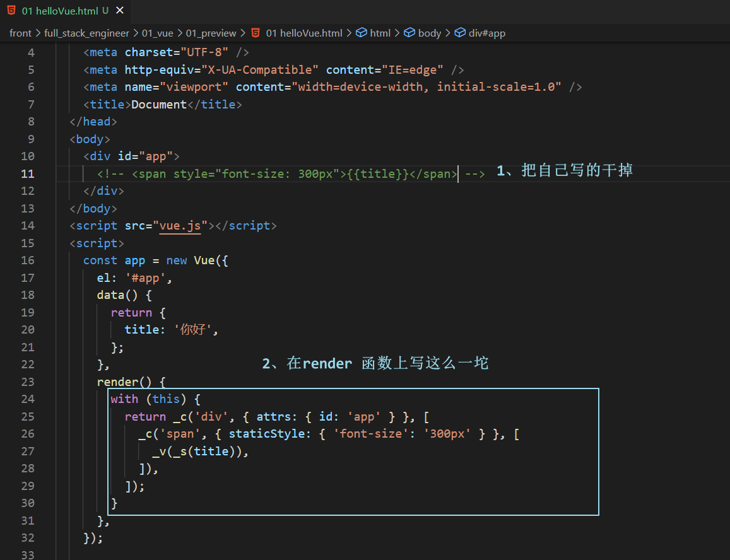Image resolution: width=730 pixels, height=560 pixels.
Task: Open the '01_preview' breadcrumb segment
Action: click(x=211, y=33)
